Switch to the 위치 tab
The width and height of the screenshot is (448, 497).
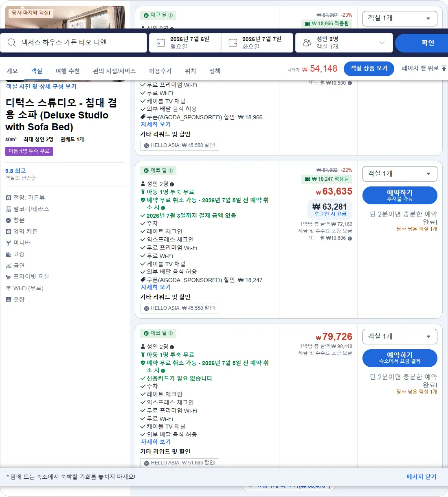pyautogui.click(x=191, y=71)
